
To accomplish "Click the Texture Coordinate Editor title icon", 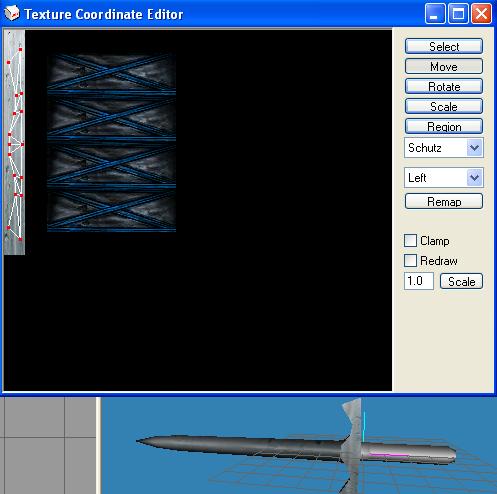I will (12, 14).
